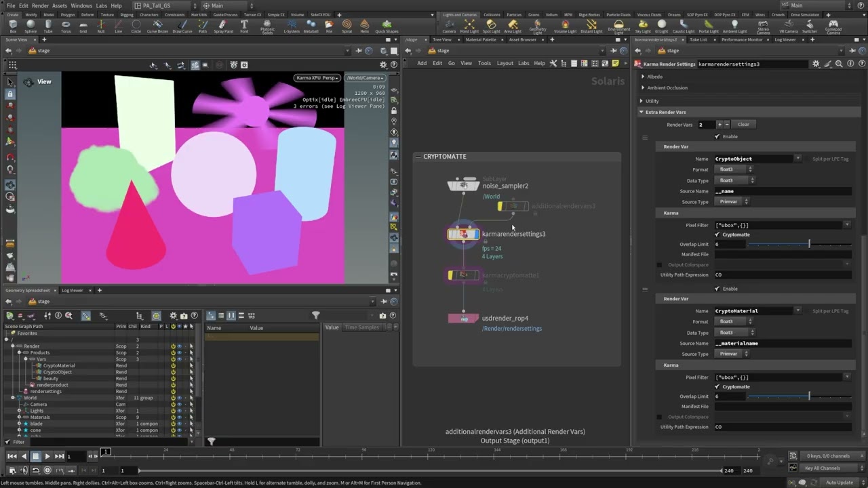Image resolution: width=868 pixels, height=488 pixels.
Task: Expand the Albedo section
Action: 643,77
